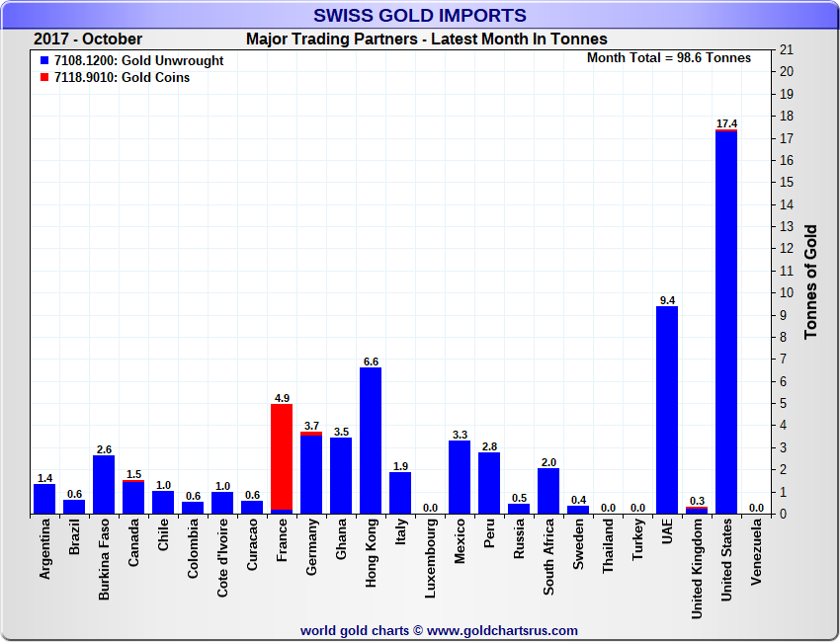Select the UAE blue bar

click(667, 410)
